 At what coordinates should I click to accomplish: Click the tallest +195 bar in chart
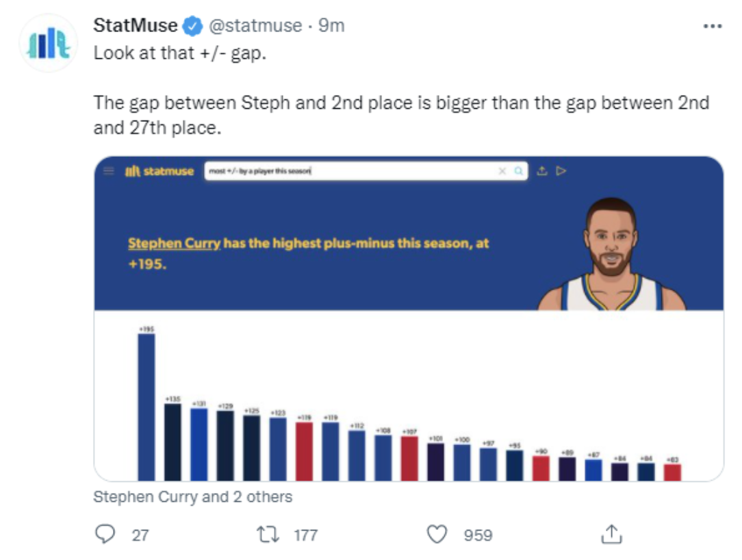click(146, 407)
